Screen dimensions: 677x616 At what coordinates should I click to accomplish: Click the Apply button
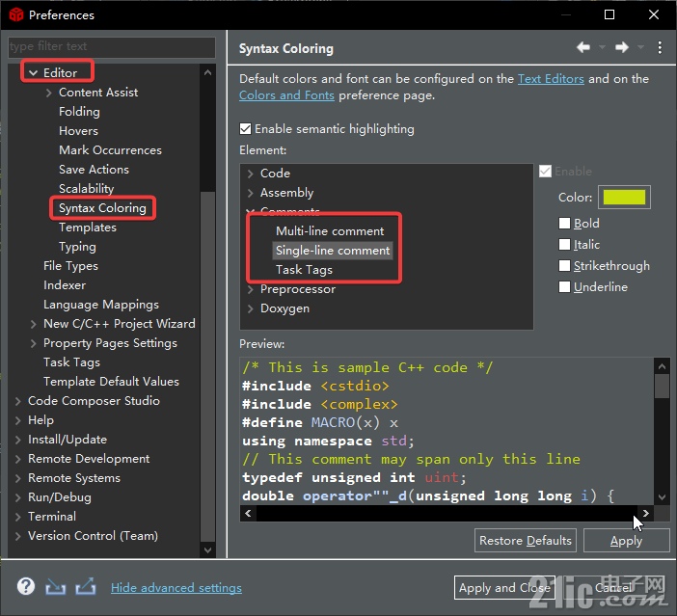[627, 541]
